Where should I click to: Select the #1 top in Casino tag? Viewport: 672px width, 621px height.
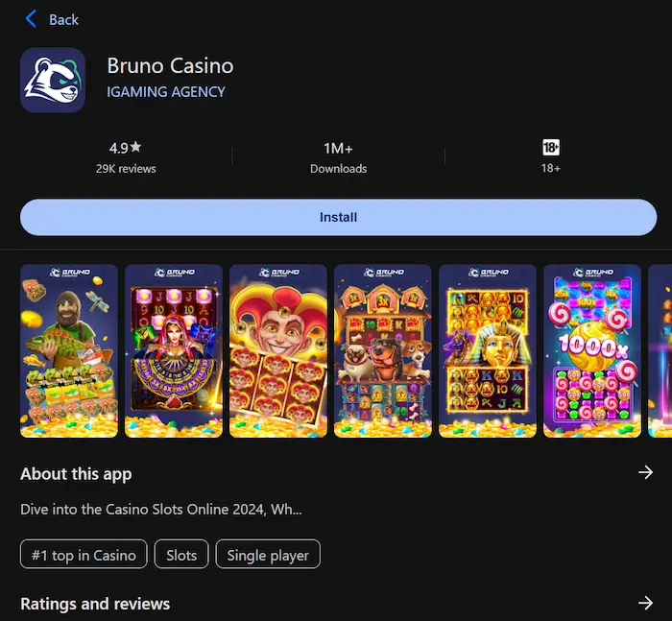click(x=84, y=554)
